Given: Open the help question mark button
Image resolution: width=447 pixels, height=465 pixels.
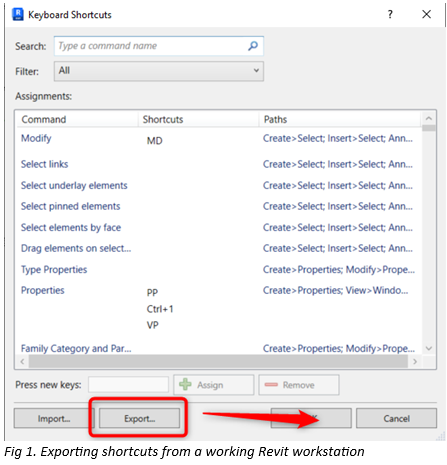Looking at the screenshot, I should tap(390, 14).
